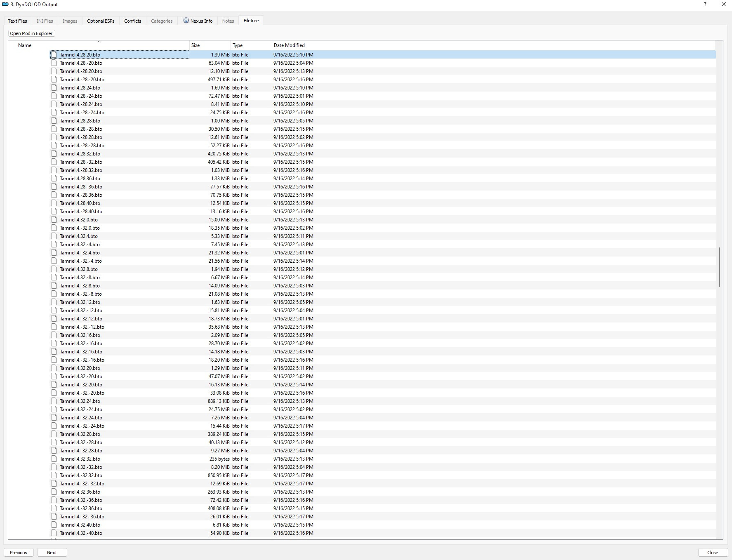Viewport: 732px width, 560px height.
Task: Click the 497.71 KiB size cell
Action: coord(219,79)
